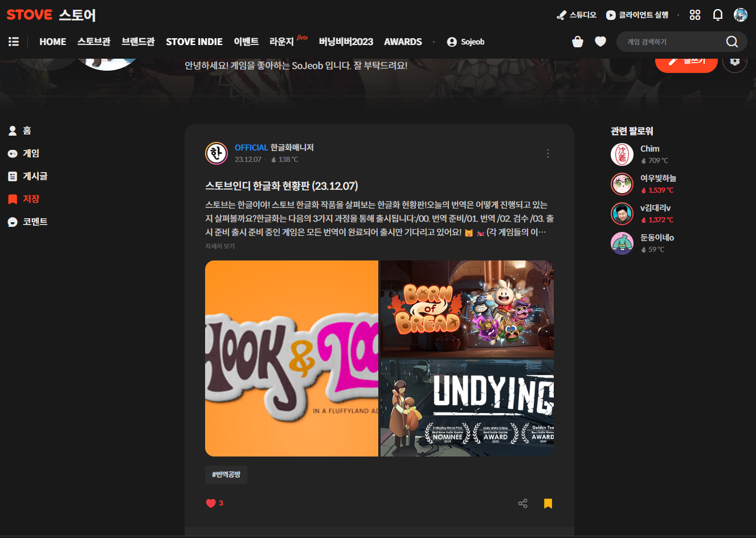Click the orange write post button

click(686, 63)
